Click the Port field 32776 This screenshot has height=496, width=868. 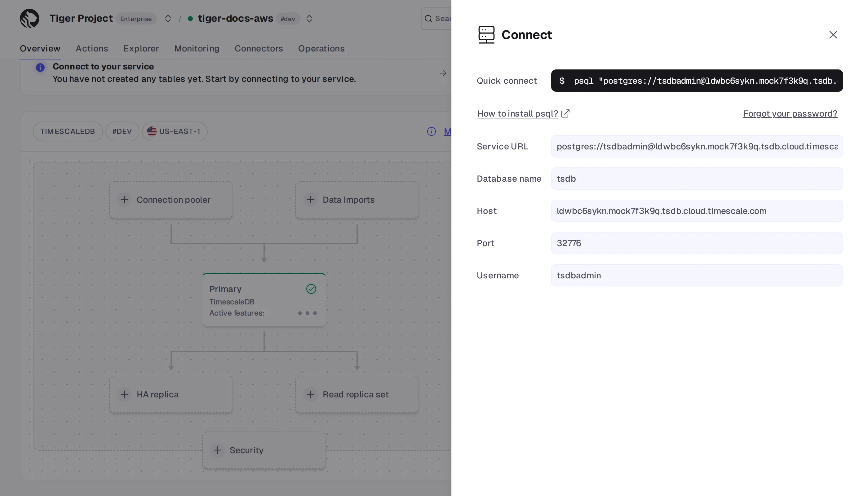pos(697,243)
